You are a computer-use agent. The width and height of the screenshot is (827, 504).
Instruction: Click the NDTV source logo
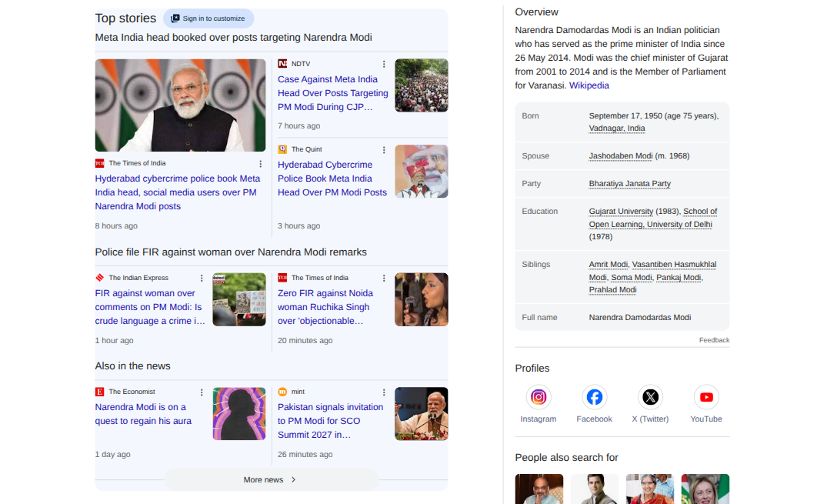pyautogui.click(x=282, y=63)
